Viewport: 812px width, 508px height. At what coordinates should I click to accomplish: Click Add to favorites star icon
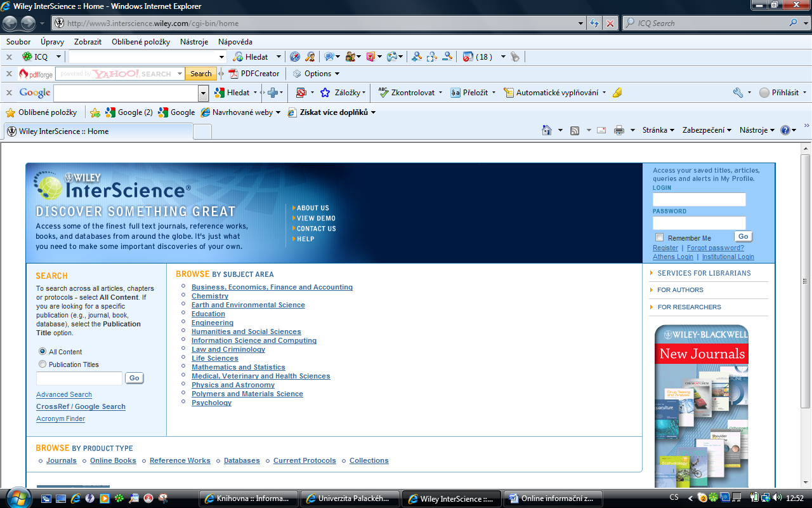click(95, 112)
